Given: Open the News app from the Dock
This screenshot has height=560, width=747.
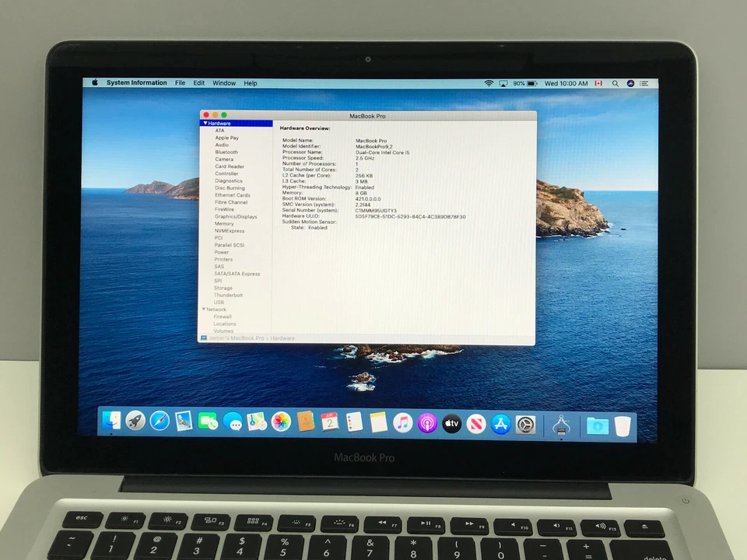Looking at the screenshot, I should click(476, 424).
